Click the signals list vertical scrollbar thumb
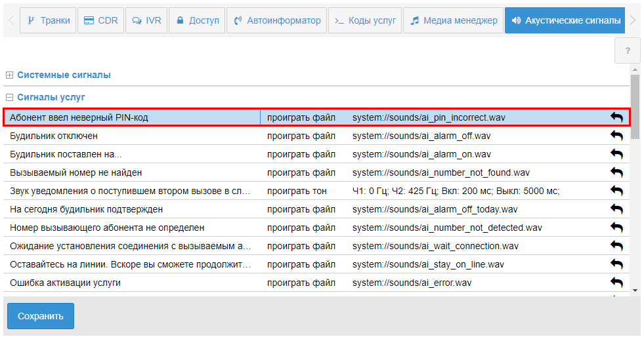This screenshot has width=644, height=339. 635,105
